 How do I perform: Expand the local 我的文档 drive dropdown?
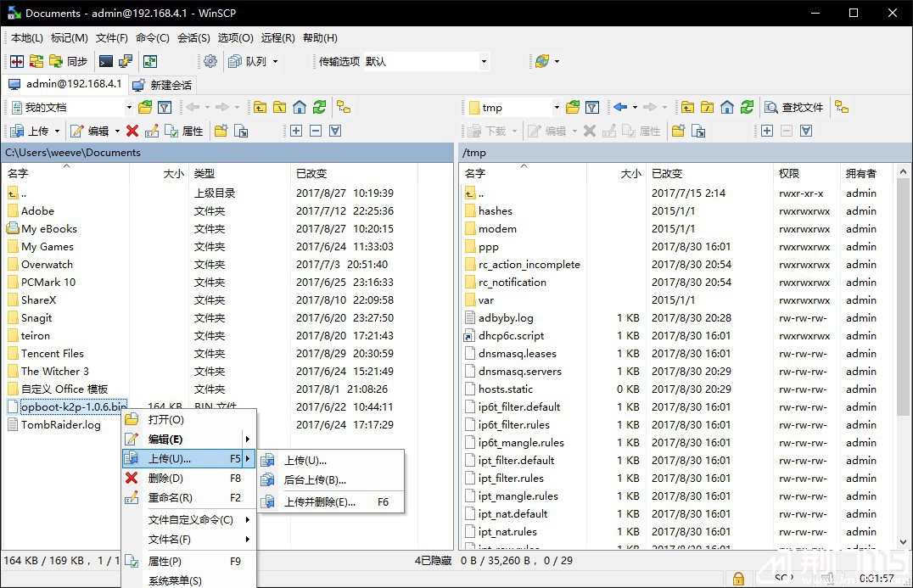tap(129, 108)
